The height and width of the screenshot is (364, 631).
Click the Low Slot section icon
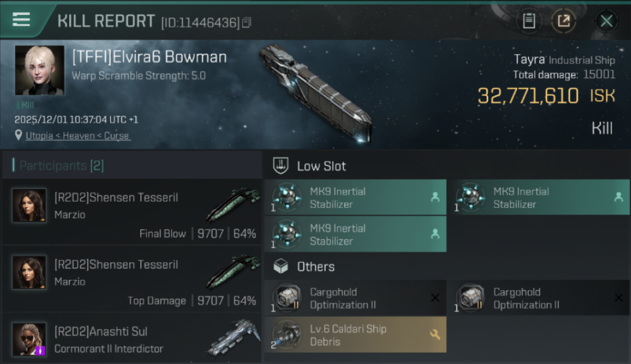(281, 166)
